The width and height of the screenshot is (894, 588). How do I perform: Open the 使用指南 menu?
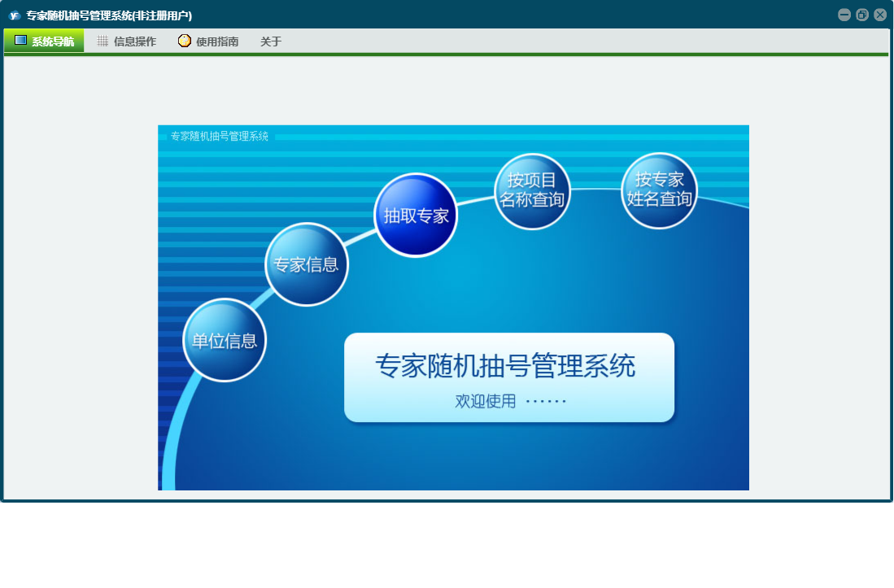coord(209,41)
